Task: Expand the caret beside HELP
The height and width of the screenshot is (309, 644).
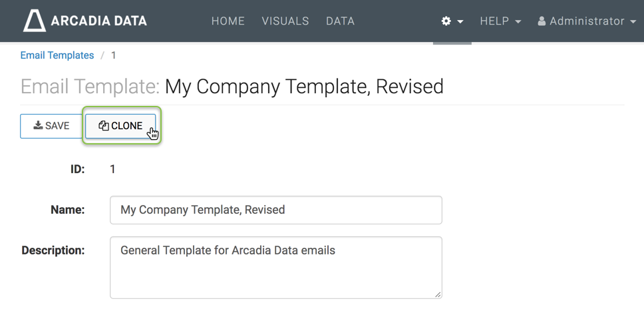Action: point(518,22)
